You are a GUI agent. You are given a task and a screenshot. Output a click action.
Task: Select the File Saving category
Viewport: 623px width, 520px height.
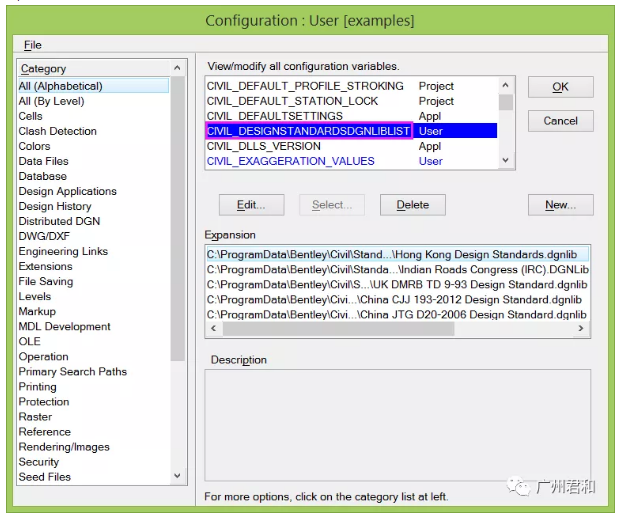click(94, 282)
